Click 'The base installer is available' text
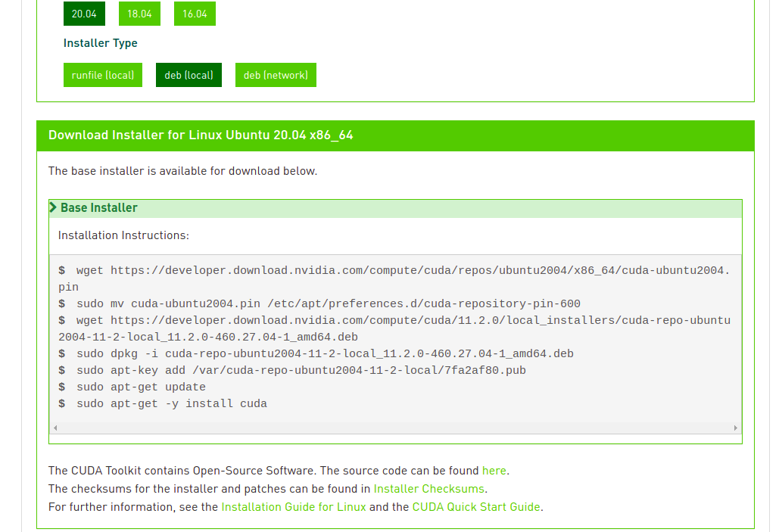This screenshot has height=532, width=782. pos(182,171)
